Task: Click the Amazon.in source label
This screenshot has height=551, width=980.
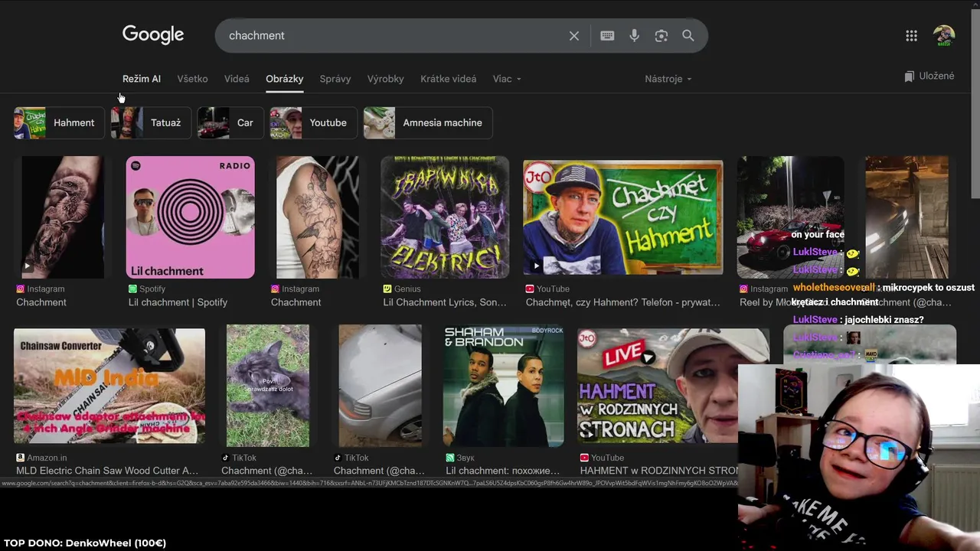Action: tap(47, 458)
